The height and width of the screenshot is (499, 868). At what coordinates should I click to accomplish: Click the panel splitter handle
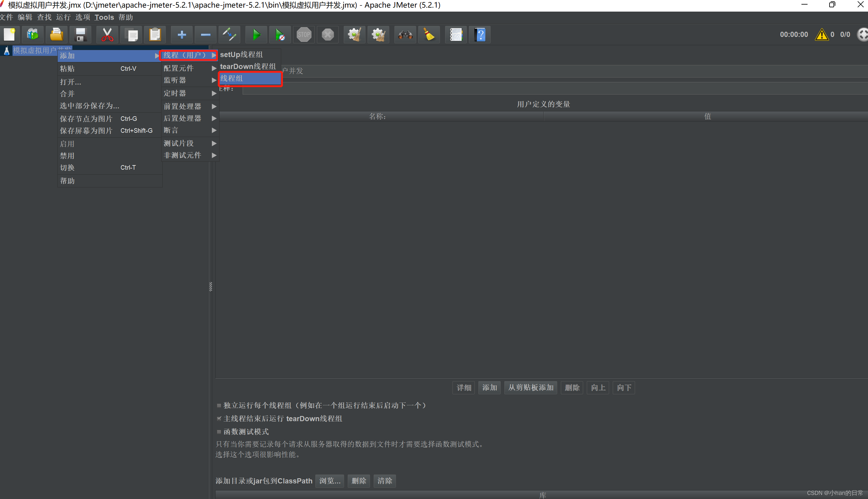point(210,287)
